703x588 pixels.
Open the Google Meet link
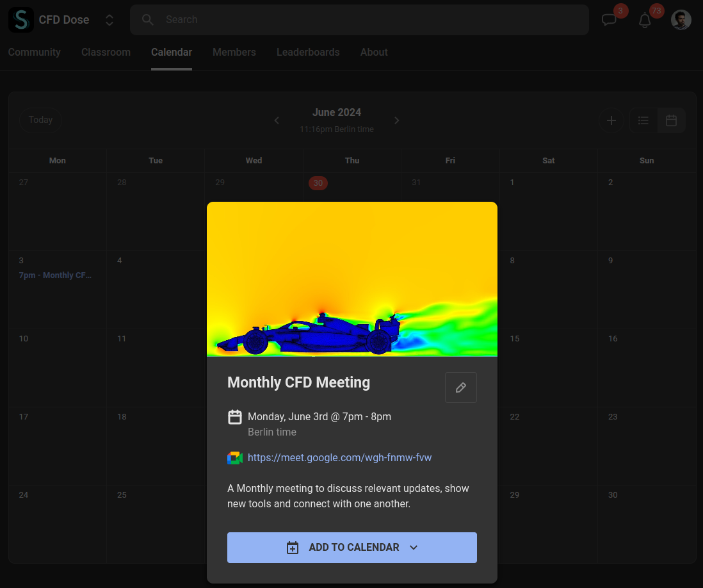coord(339,457)
